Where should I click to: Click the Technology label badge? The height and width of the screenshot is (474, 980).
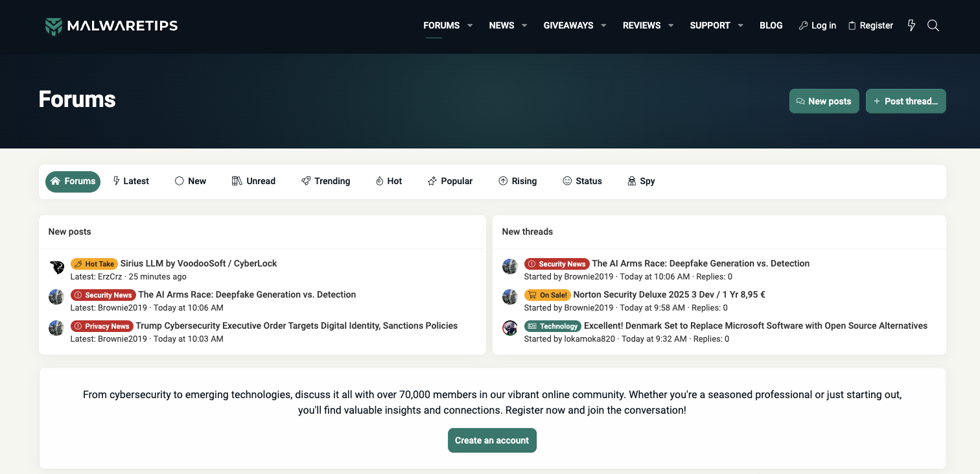tap(553, 326)
